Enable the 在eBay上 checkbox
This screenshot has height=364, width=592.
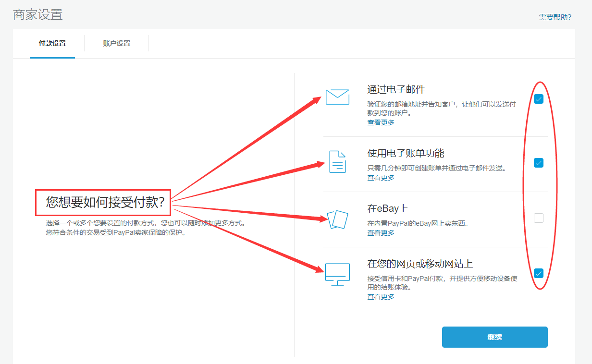tap(539, 218)
